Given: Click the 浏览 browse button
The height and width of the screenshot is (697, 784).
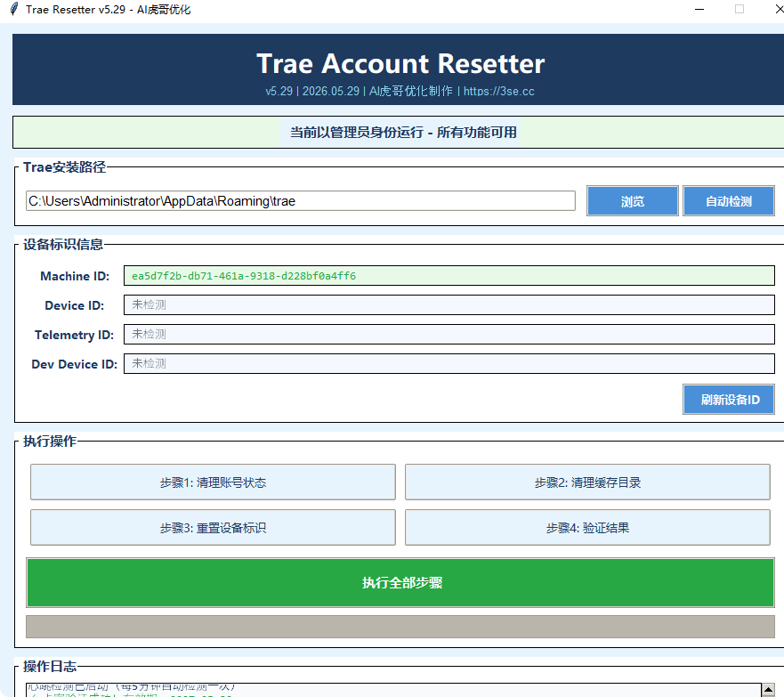Looking at the screenshot, I should pos(633,201).
